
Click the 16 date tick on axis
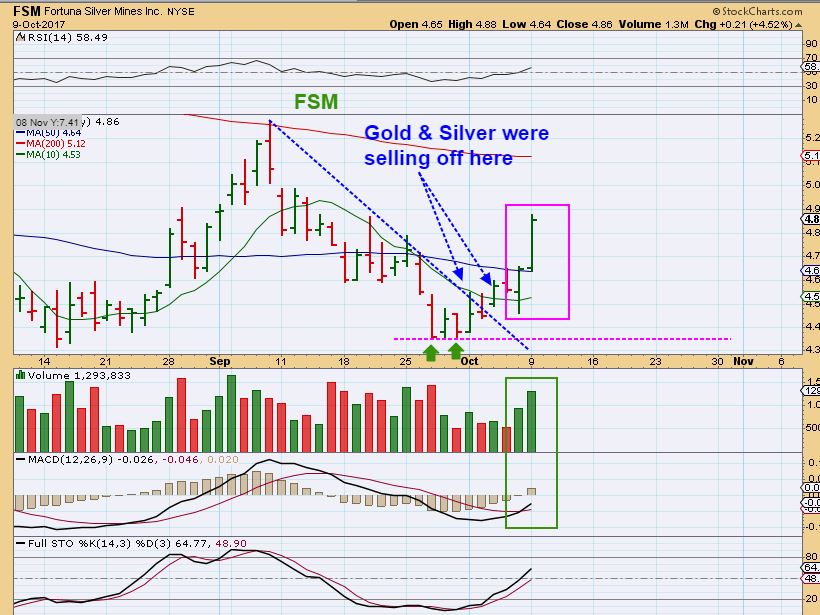(x=593, y=361)
